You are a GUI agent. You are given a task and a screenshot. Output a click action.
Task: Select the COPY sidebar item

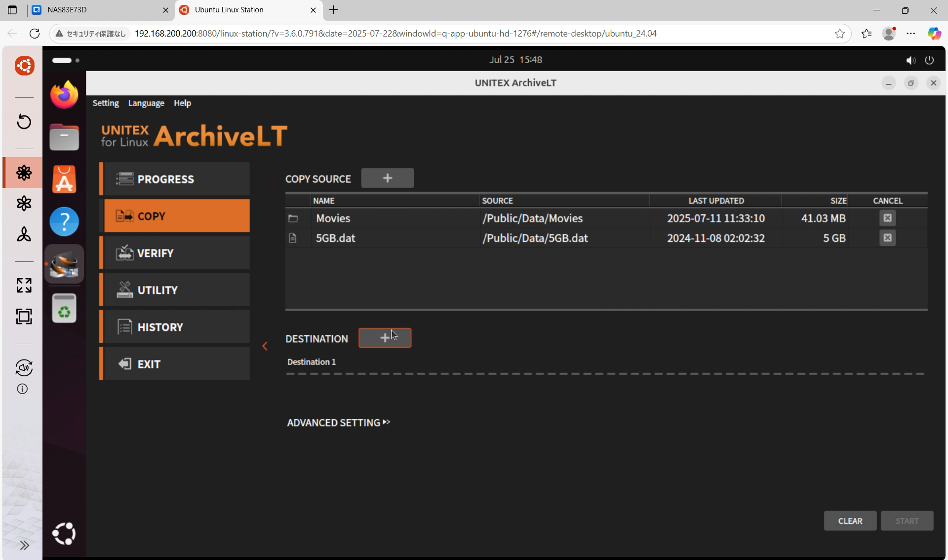177,216
